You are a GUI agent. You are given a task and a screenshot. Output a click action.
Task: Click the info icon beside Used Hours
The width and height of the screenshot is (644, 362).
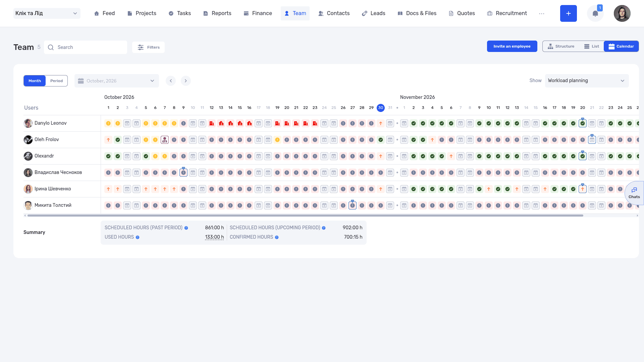138,237
